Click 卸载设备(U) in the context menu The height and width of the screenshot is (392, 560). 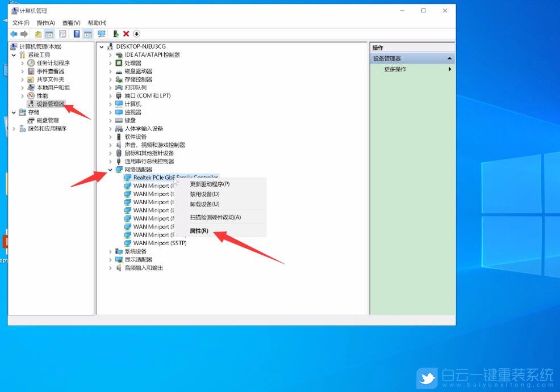pyautogui.click(x=206, y=204)
